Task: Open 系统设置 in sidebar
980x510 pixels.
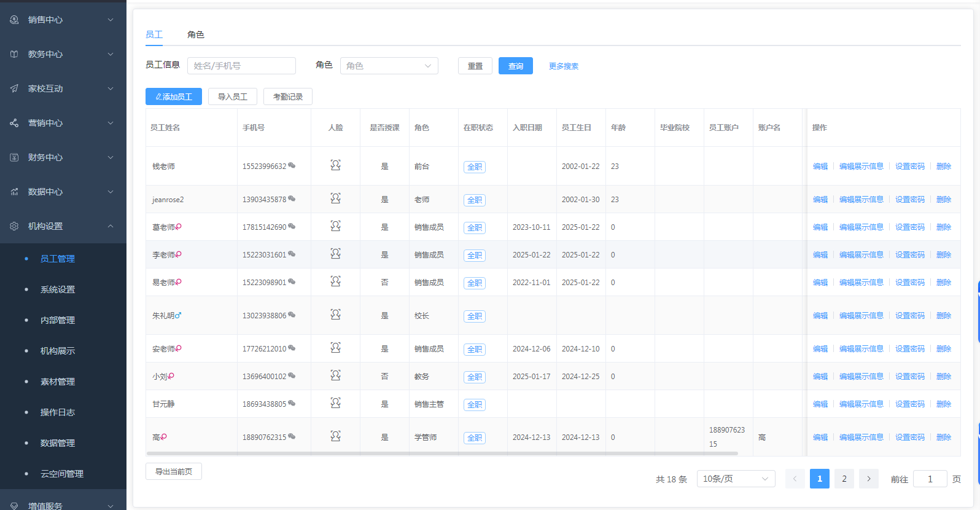Action: tap(58, 289)
